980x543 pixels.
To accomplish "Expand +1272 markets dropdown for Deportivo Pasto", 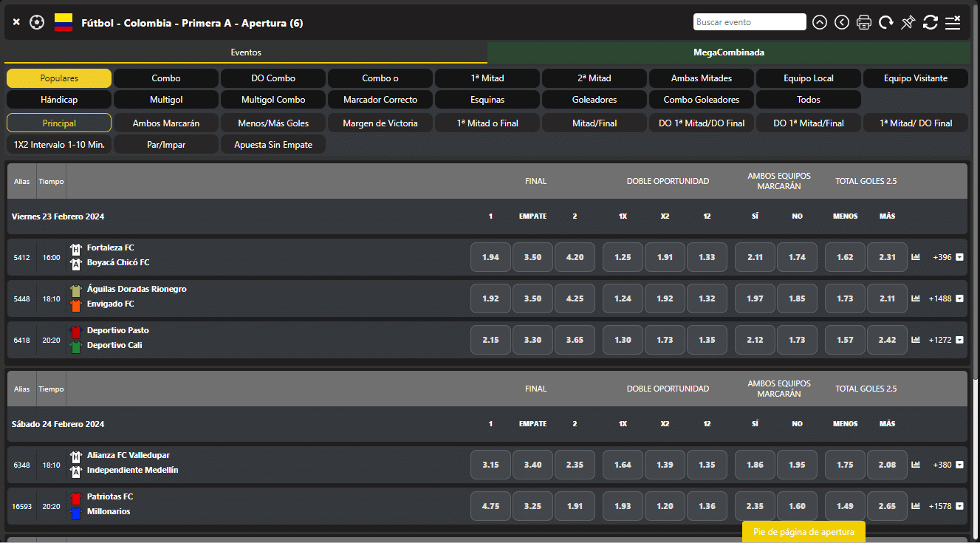I will [959, 340].
